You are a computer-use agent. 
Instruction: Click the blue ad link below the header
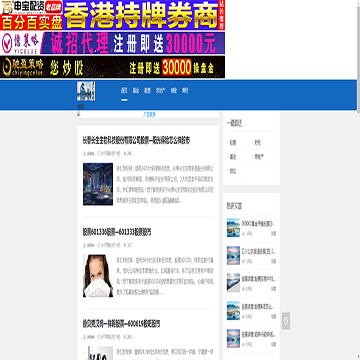point(149,115)
